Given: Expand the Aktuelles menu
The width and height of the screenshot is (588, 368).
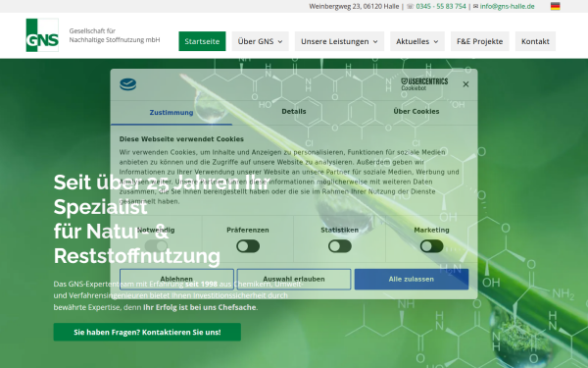Looking at the screenshot, I should (417, 41).
